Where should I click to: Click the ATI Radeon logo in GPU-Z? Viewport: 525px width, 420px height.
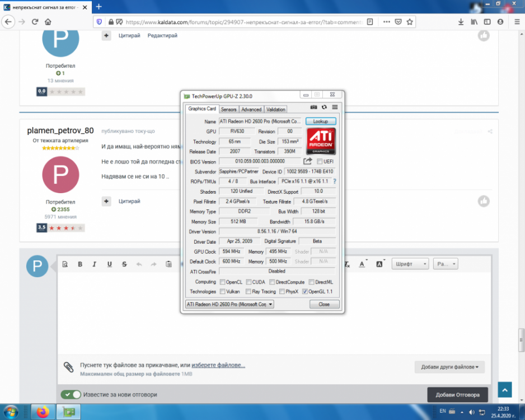tap(321, 141)
